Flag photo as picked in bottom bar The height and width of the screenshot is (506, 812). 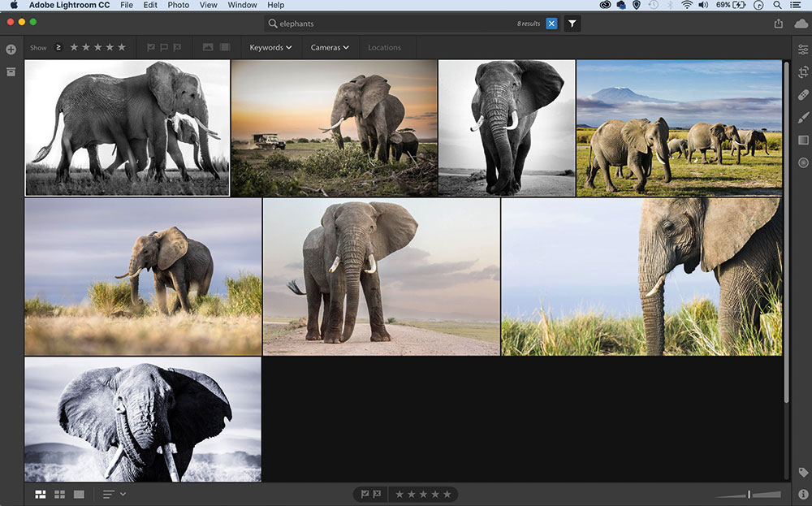[x=365, y=494]
